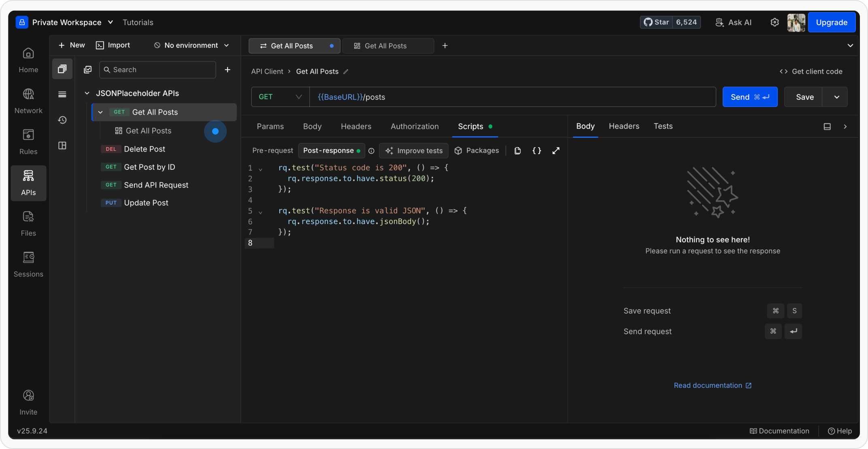The width and height of the screenshot is (868, 449).
Task: Collapse the JSONPlaceholder APIs collection
Action: click(87, 93)
